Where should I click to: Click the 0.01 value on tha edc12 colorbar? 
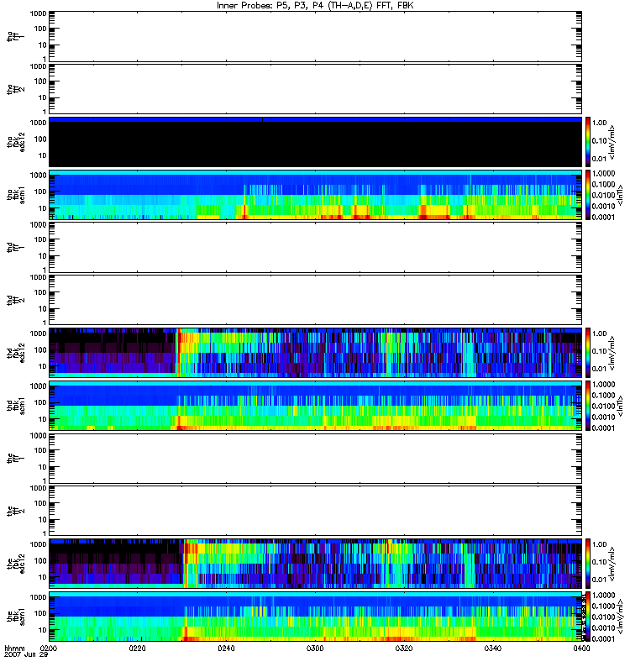pyautogui.click(x=600, y=159)
